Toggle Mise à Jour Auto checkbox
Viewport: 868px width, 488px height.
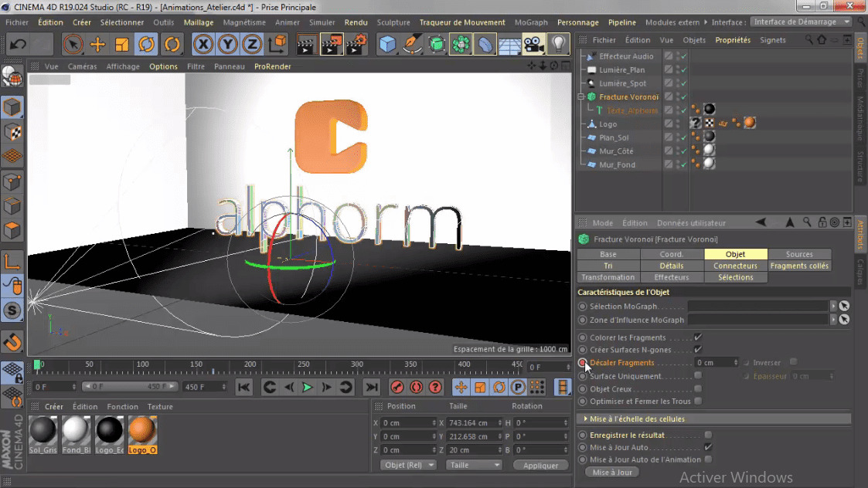(x=708, y=447)
